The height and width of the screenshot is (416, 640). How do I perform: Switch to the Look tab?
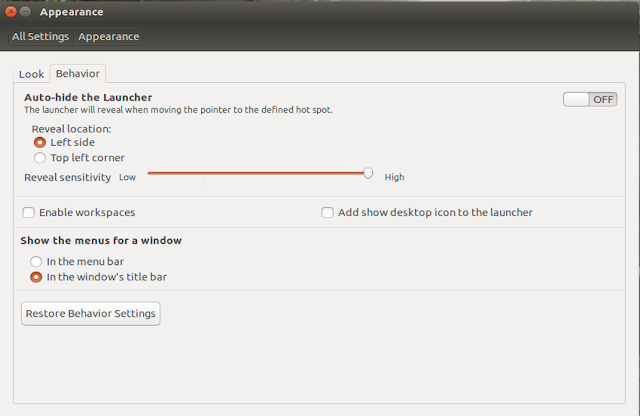[x=31, y=74]
